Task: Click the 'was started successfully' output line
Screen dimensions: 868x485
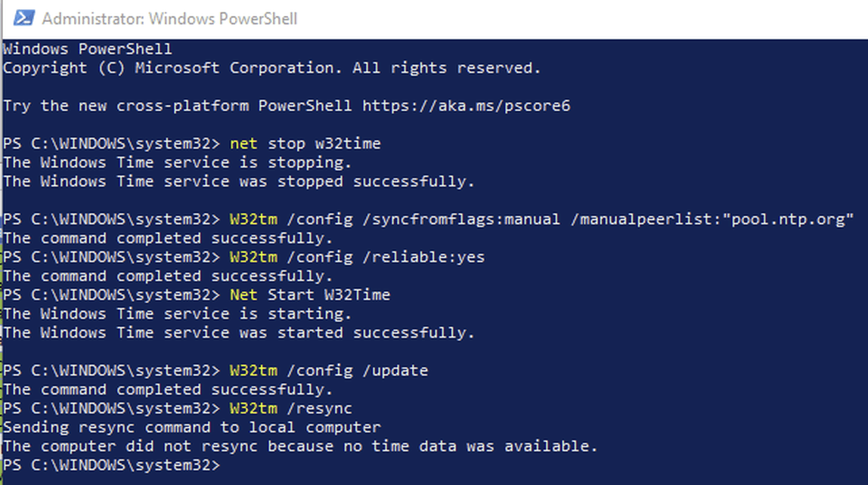Action: [239, 332]
